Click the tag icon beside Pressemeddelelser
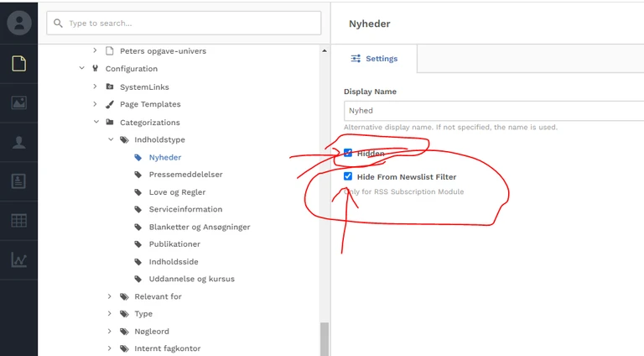The width and height of the screenshot is (644, 356). [x=138, y=175]
